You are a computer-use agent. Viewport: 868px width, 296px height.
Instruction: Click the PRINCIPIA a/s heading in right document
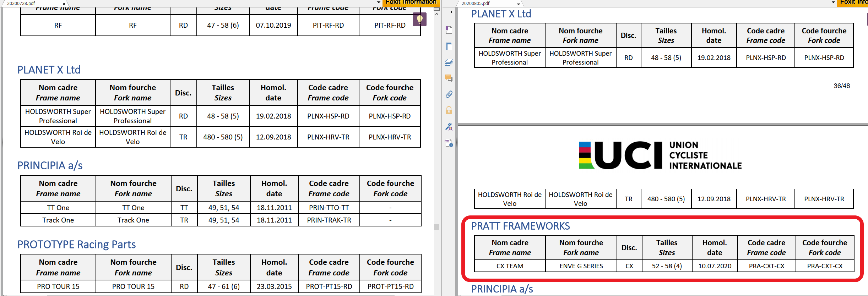[502, 289]
